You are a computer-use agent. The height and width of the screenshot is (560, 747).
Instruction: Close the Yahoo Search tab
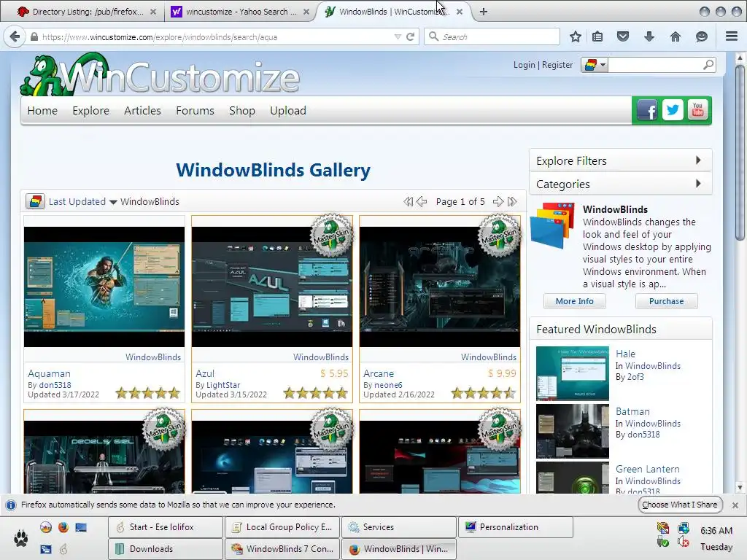coord(306,12)
